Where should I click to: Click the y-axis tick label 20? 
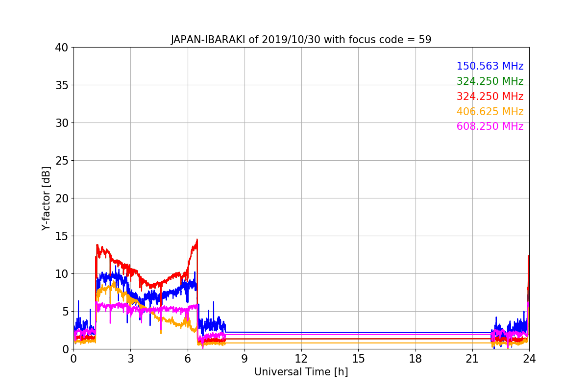click(x=62, y=198)
